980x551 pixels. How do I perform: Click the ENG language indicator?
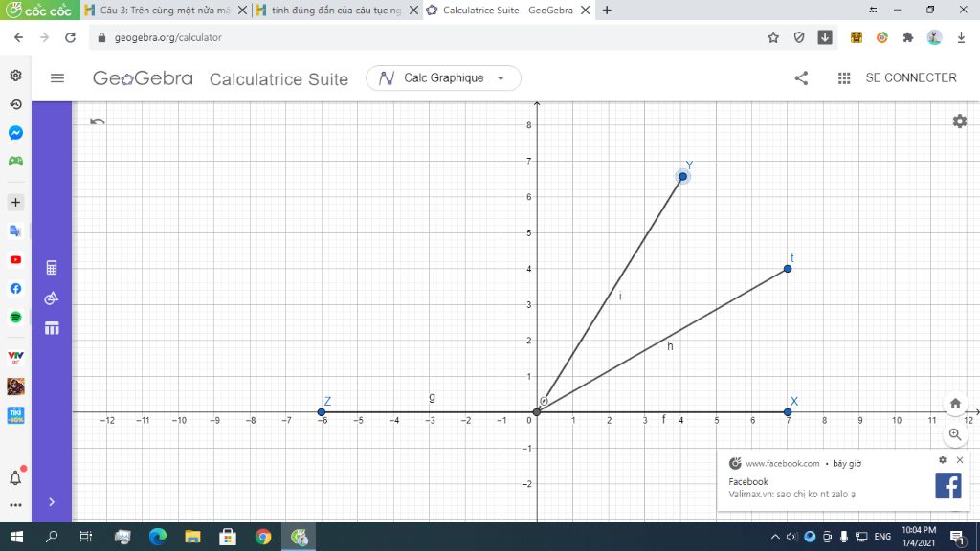point(882,537)
